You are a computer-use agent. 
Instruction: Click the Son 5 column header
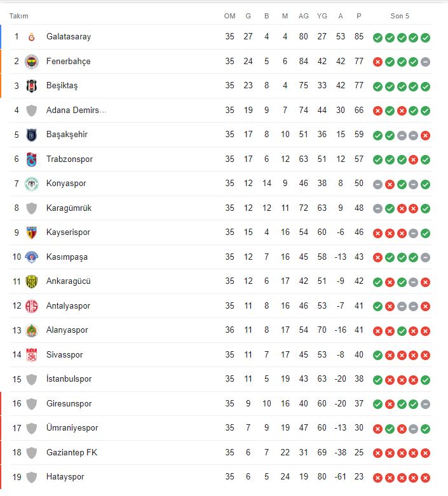point(398,16)
